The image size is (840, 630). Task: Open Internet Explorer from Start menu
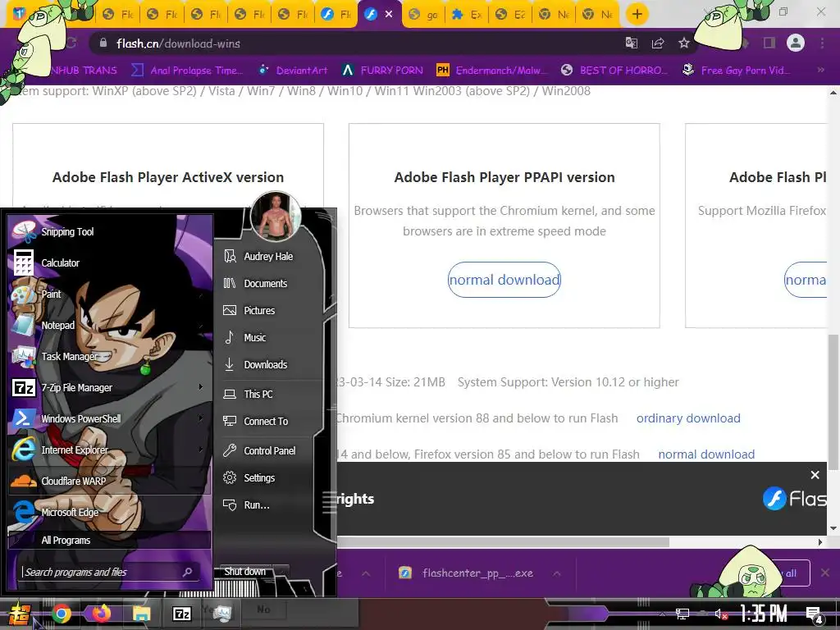coord(110,450)
